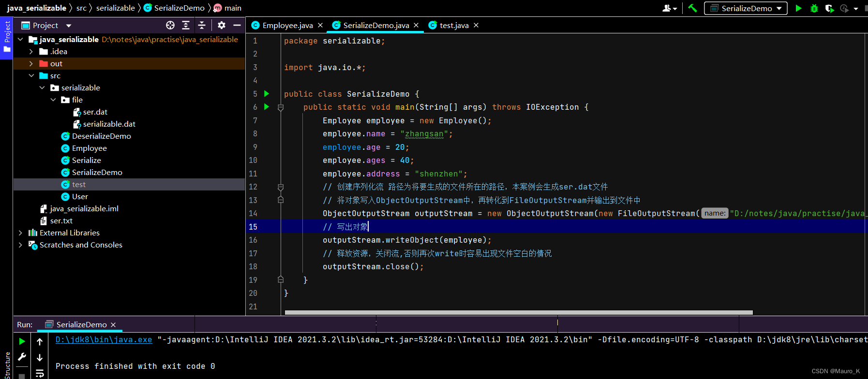
Task: Click the name: parameter hint on line 14
Action: (x=715, y=213)
